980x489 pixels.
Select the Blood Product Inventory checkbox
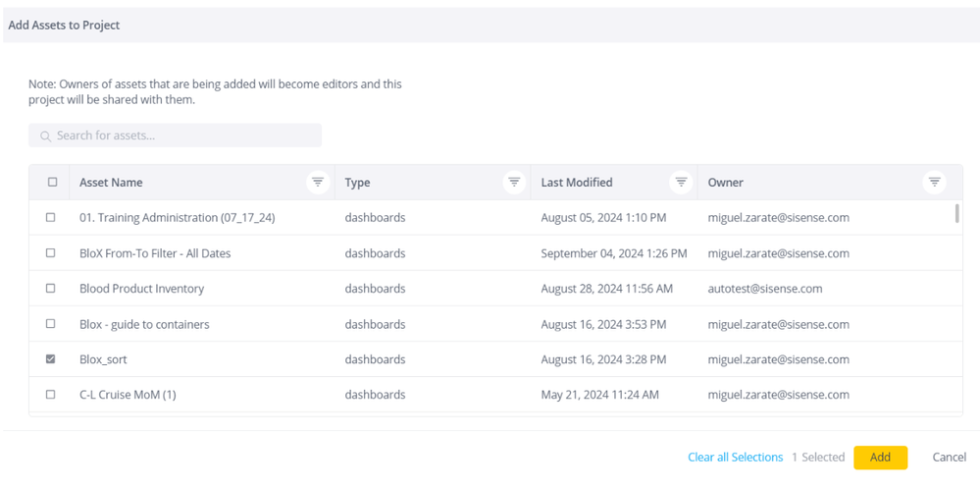click(51, 289)
